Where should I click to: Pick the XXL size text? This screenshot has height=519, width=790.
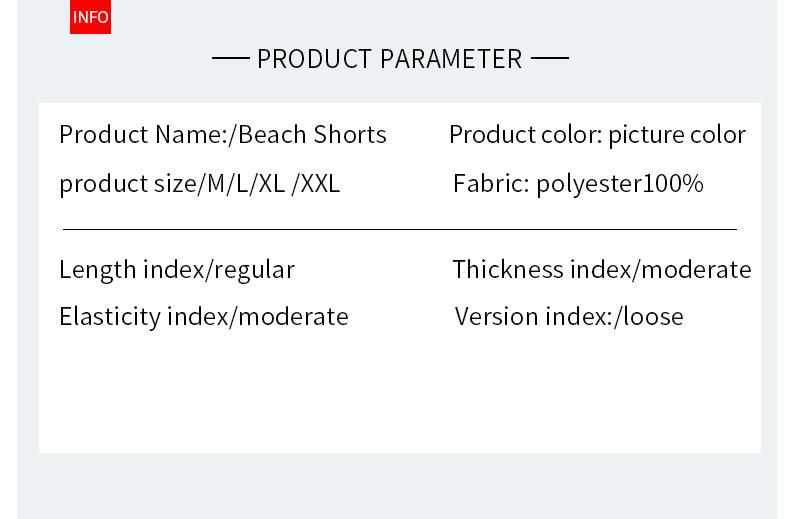[x=320, y=184]
